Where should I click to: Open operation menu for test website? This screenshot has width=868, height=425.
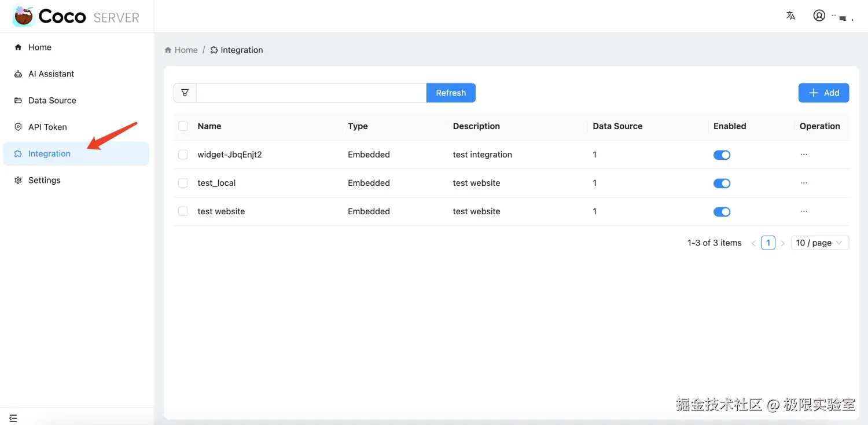(804, 211)
